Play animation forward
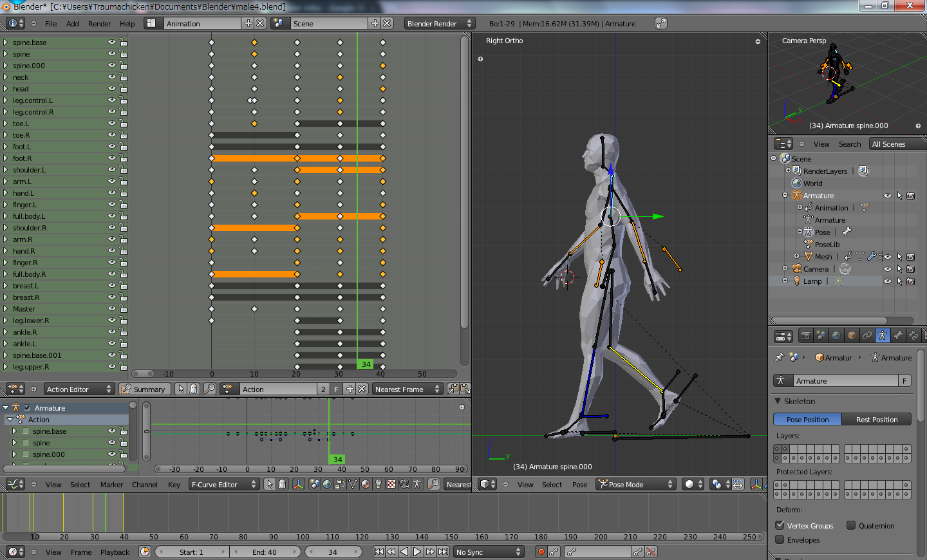Screen dimensions: 927x560 [x=417, y=552]
